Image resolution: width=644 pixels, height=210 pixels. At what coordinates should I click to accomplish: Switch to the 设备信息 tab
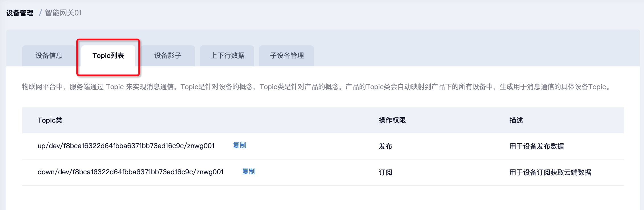point(49,56)
